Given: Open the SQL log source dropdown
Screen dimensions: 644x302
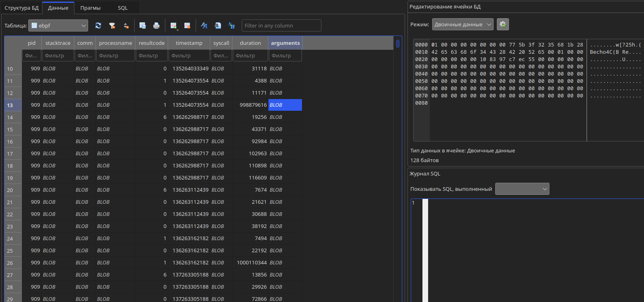Looking at the screenshot, I should pyautogui.click(x=522, y=189).
